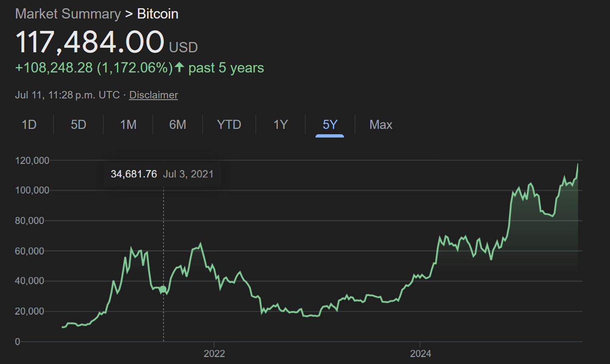Click the 20,000 y-axis label
610x364 pixels.
pyautogui.click(x=30, y=311)
